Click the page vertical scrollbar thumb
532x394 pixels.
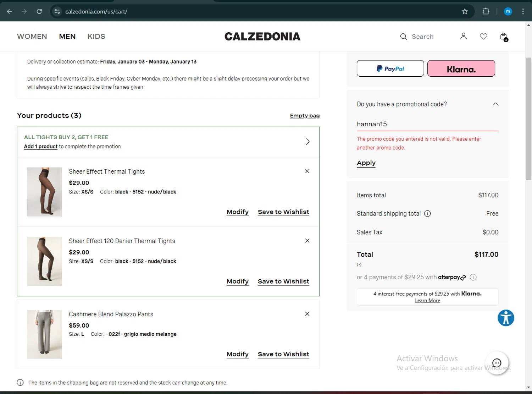528,119
